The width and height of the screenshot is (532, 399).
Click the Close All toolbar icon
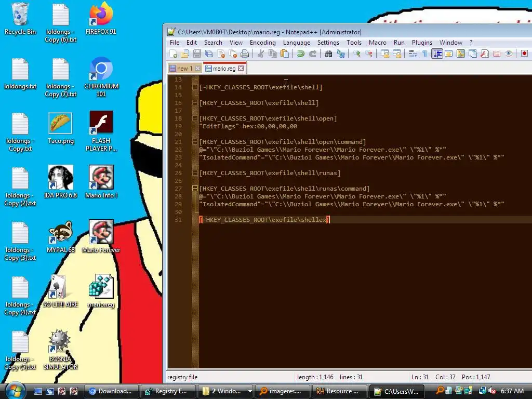coord(233,54)
